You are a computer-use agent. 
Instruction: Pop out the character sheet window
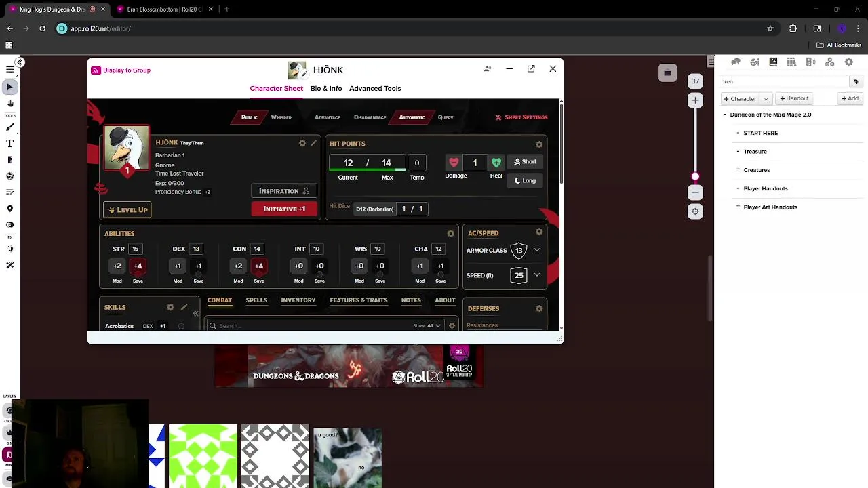(531, 68)
